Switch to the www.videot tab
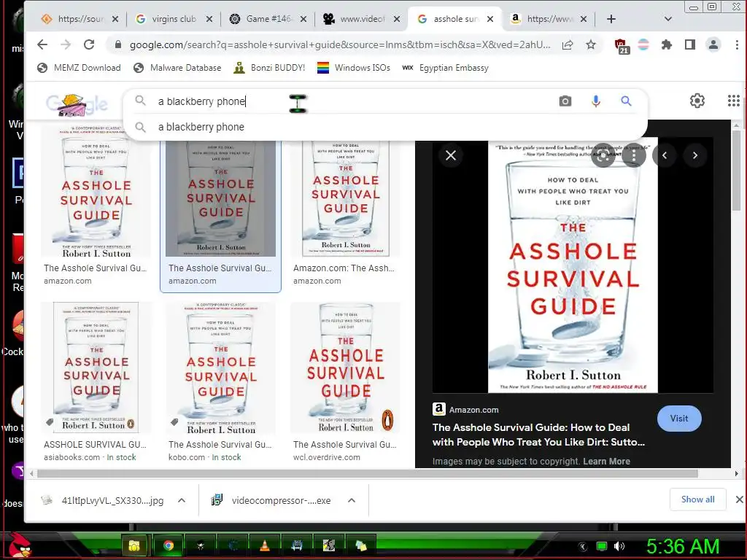The width and height of the screenshot is (747, 560). coord(361,19)
